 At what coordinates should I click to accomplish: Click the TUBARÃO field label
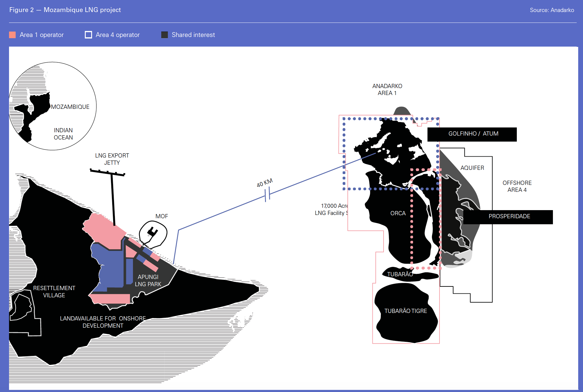click(x=400, y=274)
